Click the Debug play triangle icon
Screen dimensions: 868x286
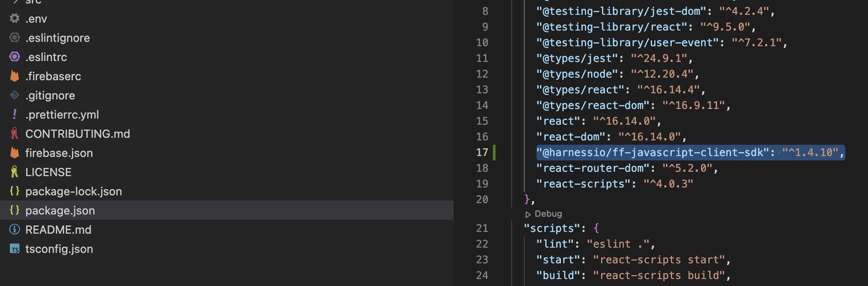point(528,214)
